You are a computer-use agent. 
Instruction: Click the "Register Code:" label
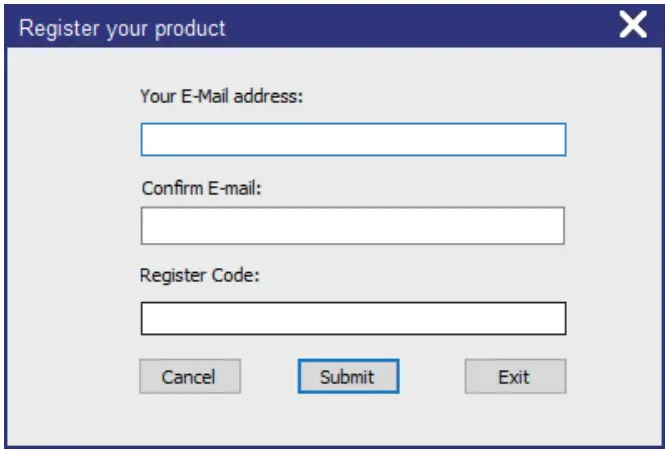click(200, 275)
